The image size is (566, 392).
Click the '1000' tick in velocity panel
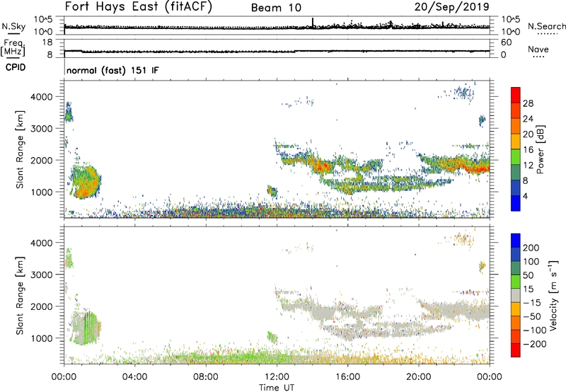click(x=42, y=338)
